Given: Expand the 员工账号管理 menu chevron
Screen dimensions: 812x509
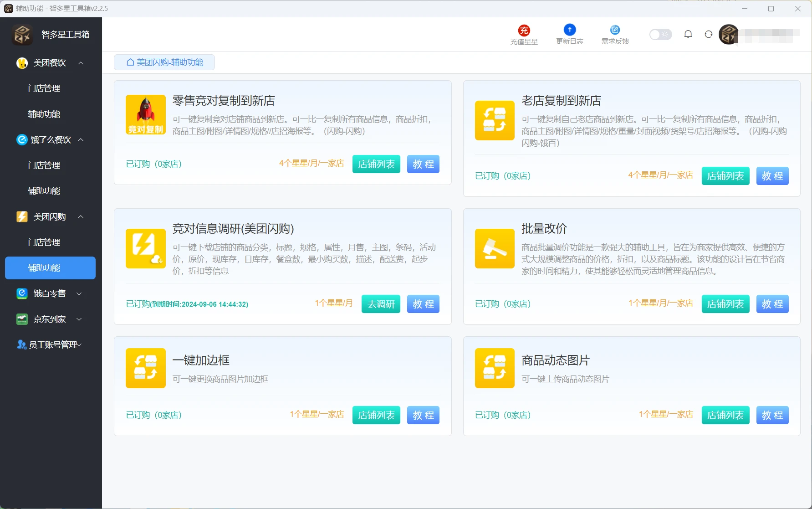Looking at the screenshot, I should [79, 344].
